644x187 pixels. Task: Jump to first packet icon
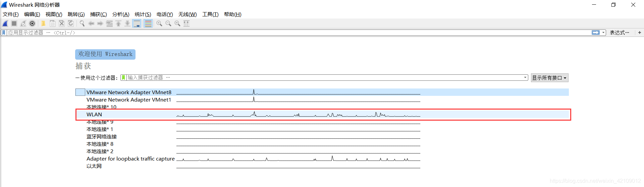click(x=118, y=23)
